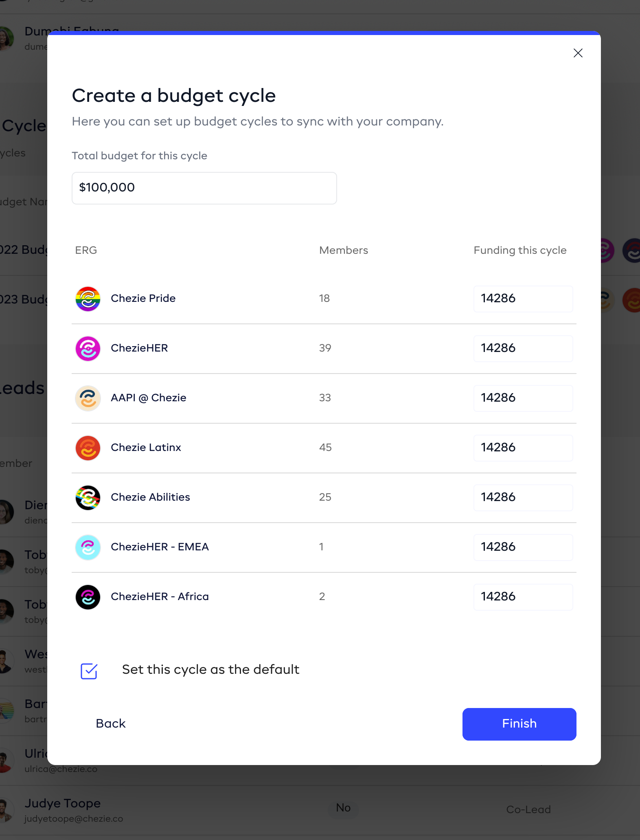Click the Chezie Abilities logo icon
640x840 pixels.
(x=88, y=497)
